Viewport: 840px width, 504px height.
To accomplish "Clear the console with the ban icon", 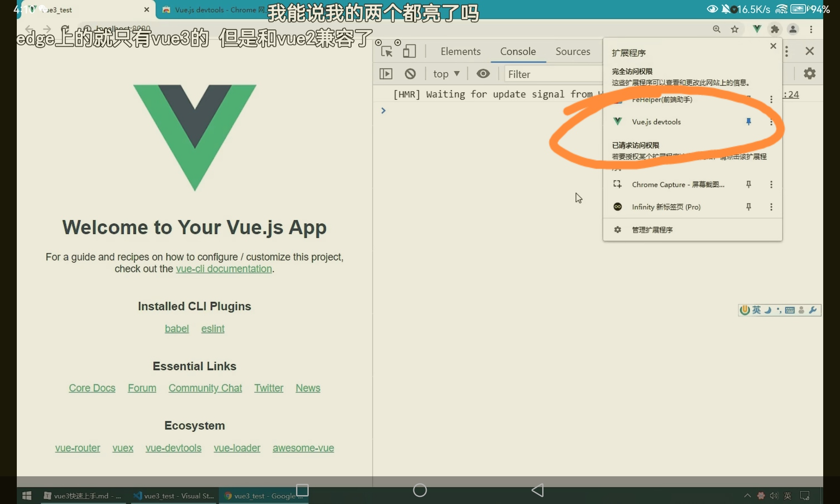I will click(410, 74).
